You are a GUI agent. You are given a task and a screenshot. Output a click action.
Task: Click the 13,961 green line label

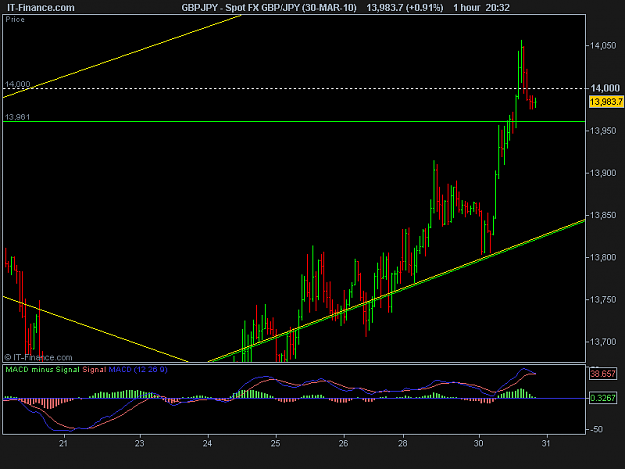coord(18,117)
